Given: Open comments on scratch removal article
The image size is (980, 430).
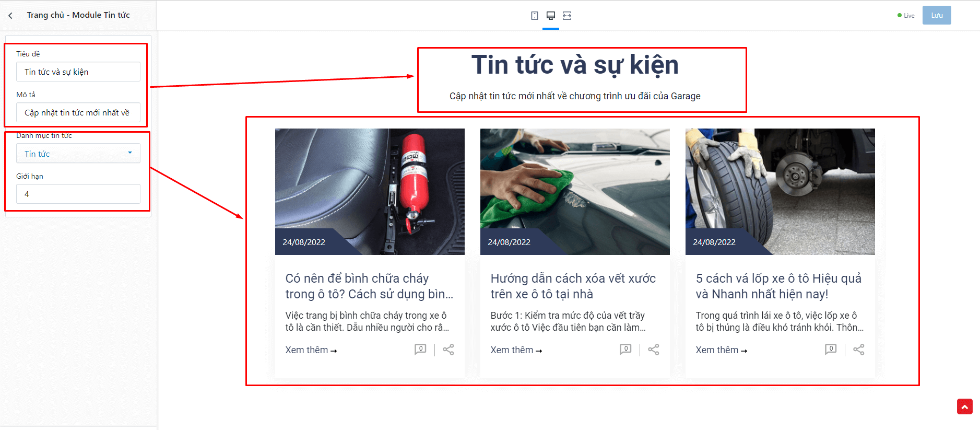Looking at the screenshot, I should (x=625, y=349).
